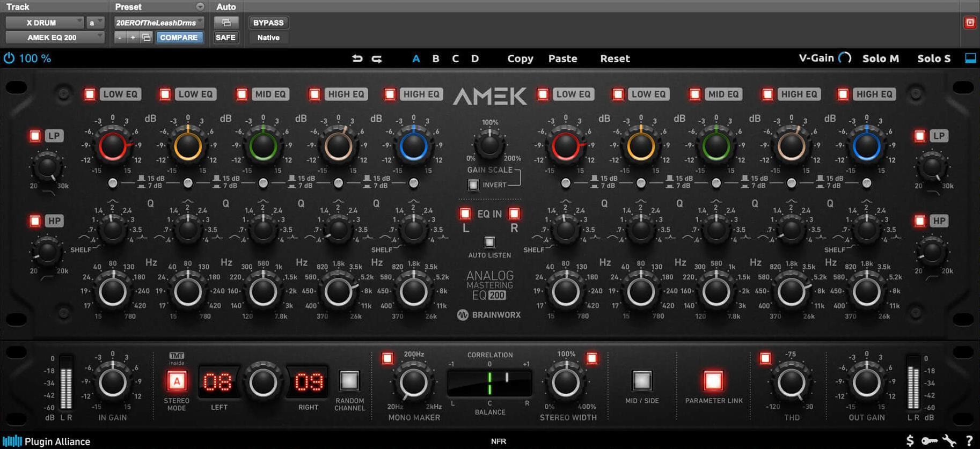This screenshot has width=980, height=449.
Task: Click the COMPARE button
Action: click(x=179, y=38)
